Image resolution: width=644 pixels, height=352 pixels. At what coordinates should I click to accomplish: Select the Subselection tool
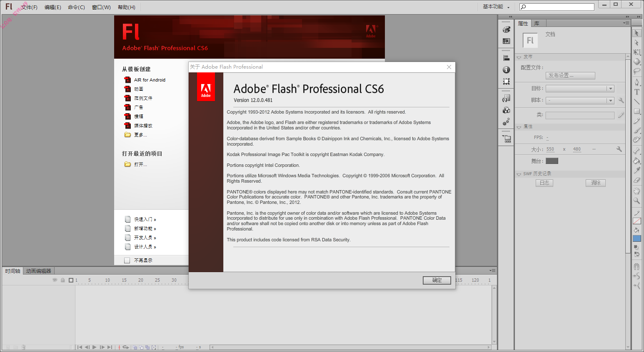pos(637,42)
